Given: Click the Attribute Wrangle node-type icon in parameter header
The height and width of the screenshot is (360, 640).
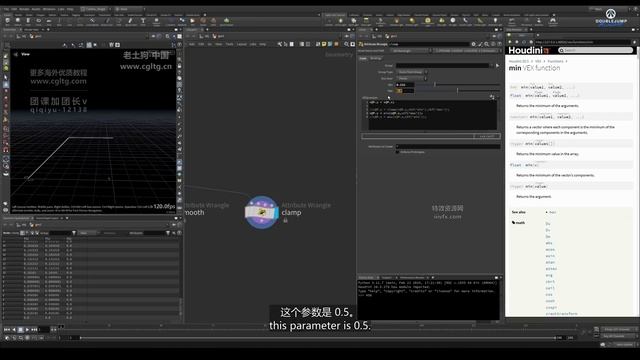Looking at the screenshot, I should [361, 44].
